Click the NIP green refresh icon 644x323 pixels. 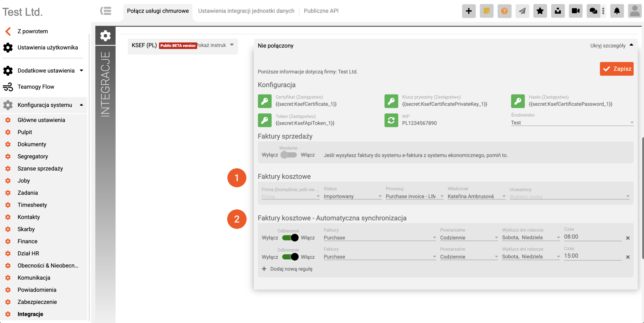pos(391,120)
